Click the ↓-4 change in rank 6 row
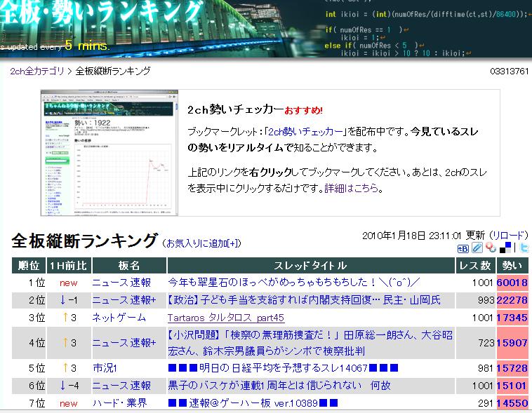Viewport: 532px width, 413px height. click(69, 386)
